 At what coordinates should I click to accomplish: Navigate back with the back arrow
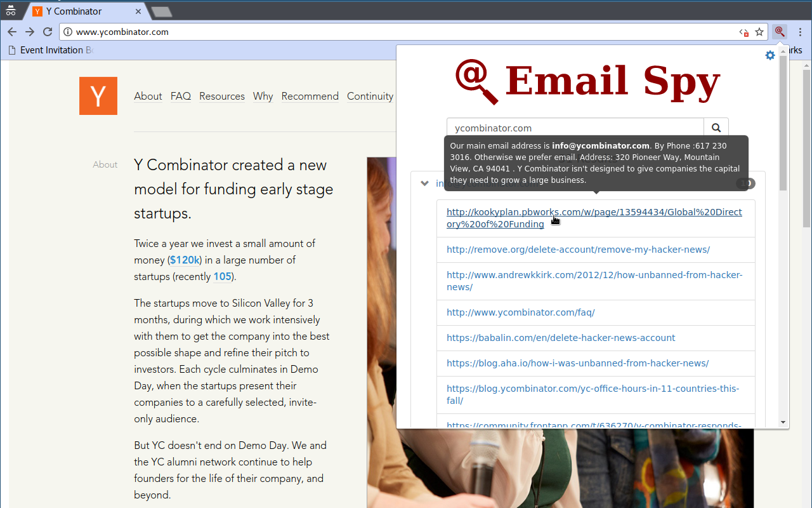click(x=11, y=31)
